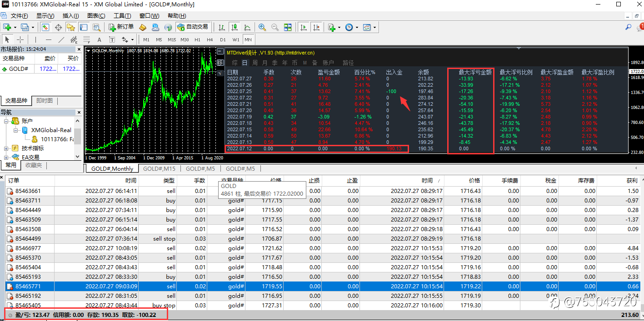Expand the templates dropdown arrow
This screenshot has height=321, width=644.
(x=374, y=27)
